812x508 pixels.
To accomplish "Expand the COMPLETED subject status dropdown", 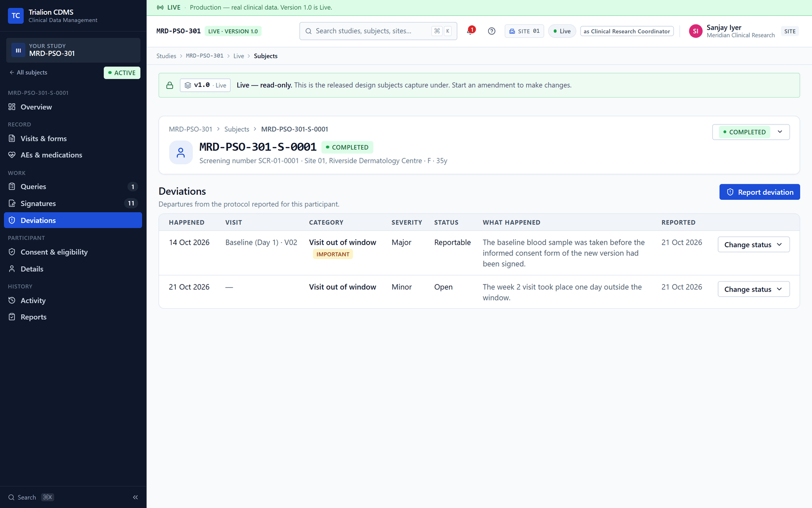I will 751,132.
